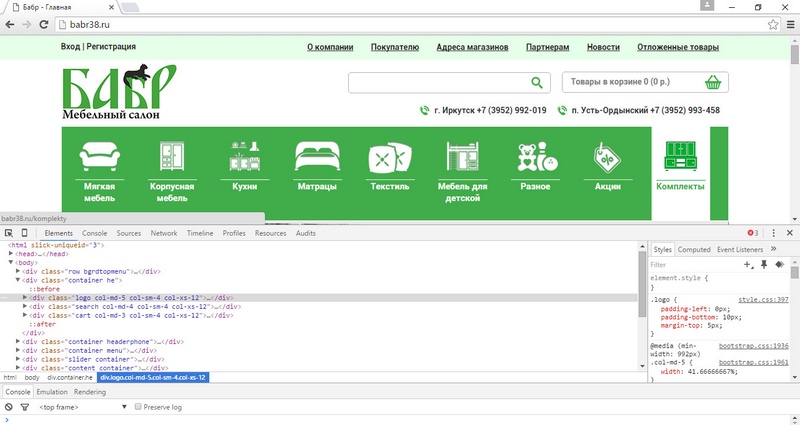This screenshot has width=800, height=425.
Task: Open the Resources tab
Action: 270,233
